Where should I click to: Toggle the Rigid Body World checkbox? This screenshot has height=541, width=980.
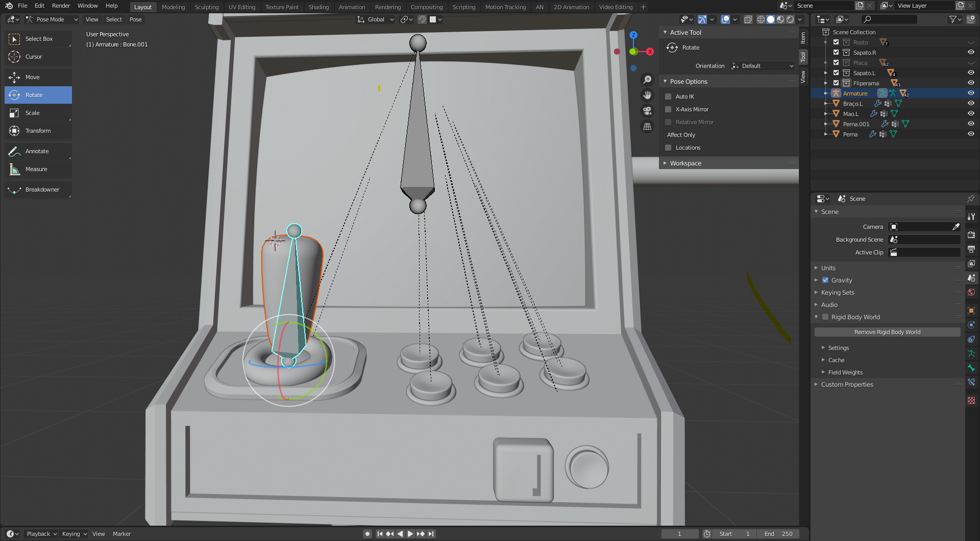825,317
